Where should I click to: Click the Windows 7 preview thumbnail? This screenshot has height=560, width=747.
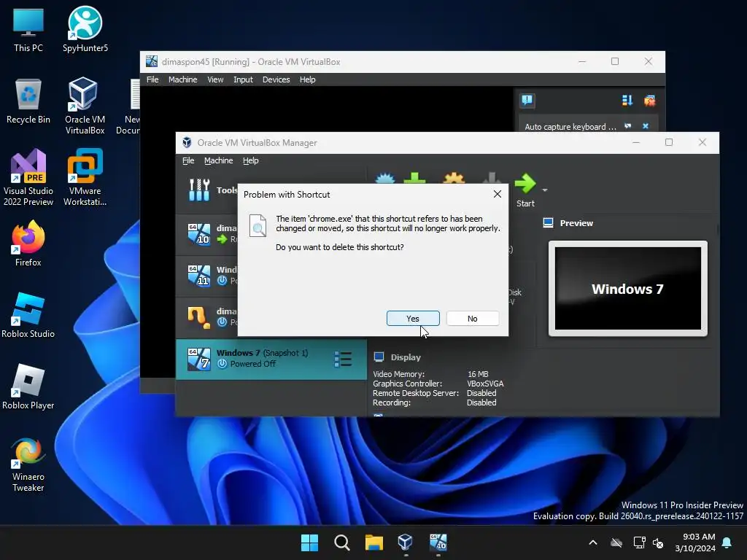click(x=628, y=289)
